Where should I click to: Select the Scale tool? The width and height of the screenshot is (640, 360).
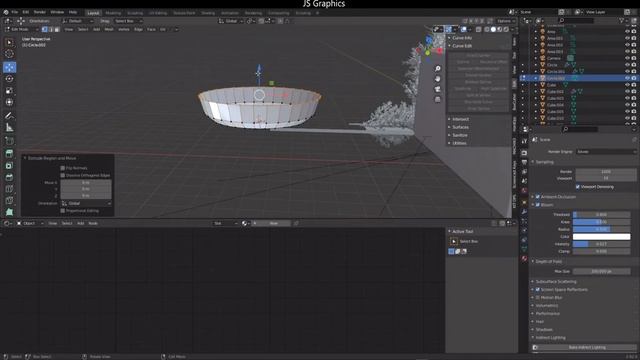(x=9, y=91)
